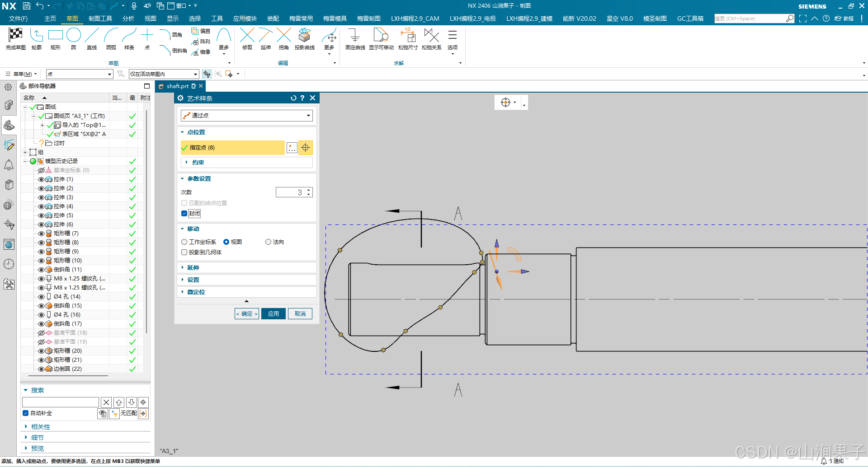
Task: Click the Trim (修剪) tool
Action: 247,35
